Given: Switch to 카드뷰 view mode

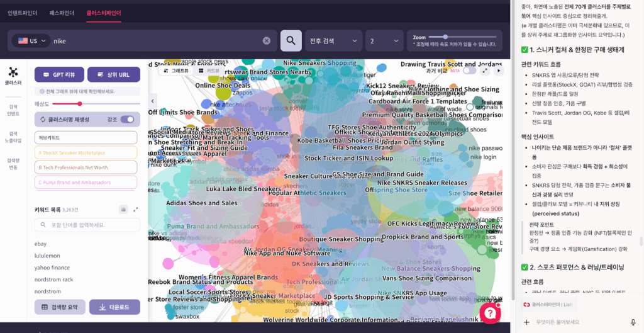Looking at the screenshot, I should (x=209, y=71).
